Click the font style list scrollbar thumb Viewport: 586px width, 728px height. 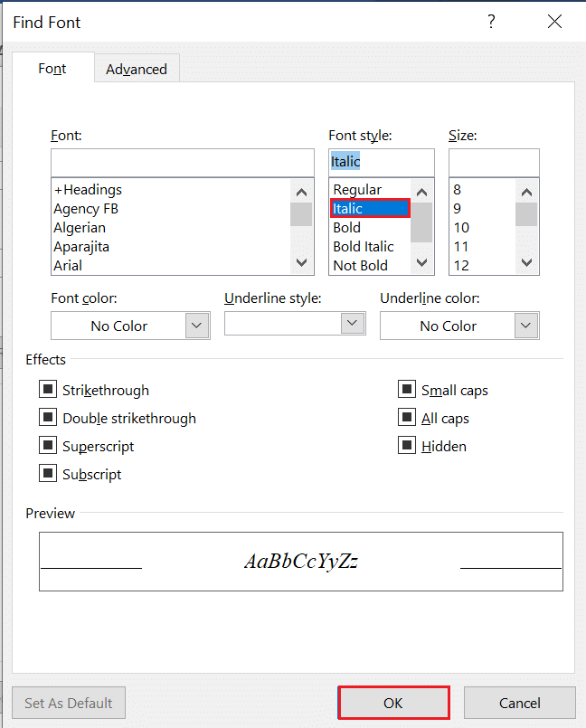pyautogui.click(x=421, y=222)
